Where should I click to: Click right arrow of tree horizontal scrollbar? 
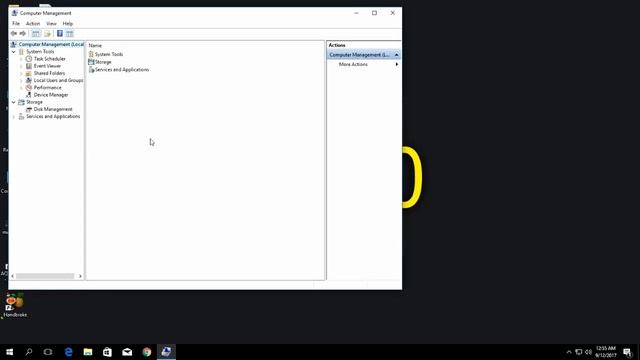(80, 276)
